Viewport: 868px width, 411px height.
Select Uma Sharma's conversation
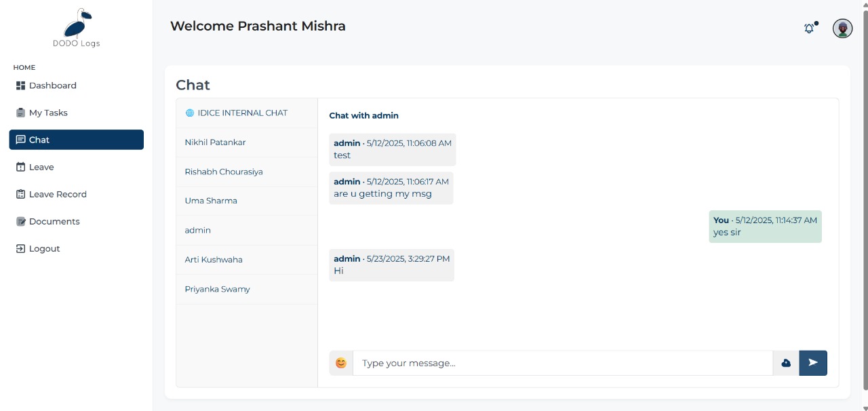[211, 201]
